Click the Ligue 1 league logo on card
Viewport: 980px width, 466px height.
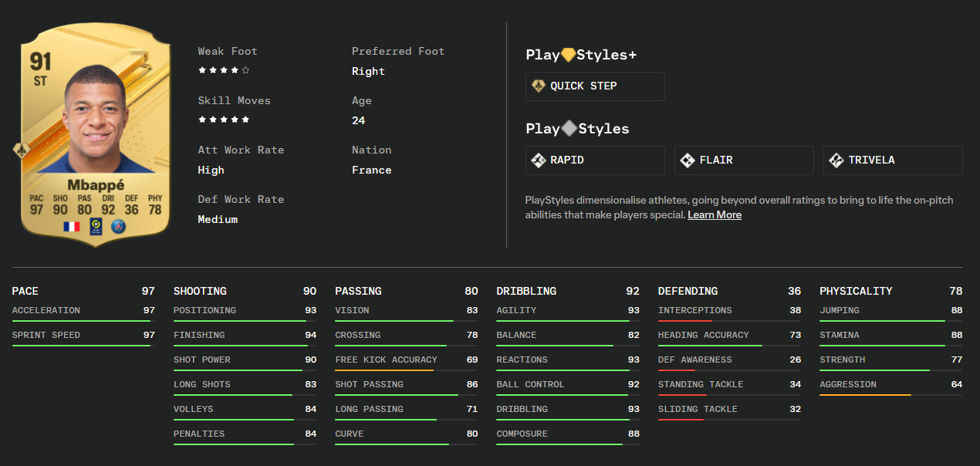(96, 226)
